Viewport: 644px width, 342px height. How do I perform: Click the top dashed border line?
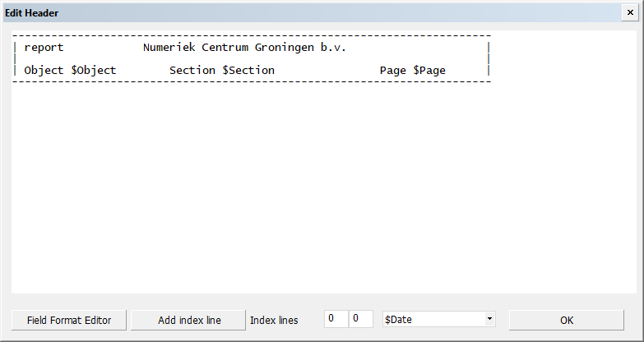pos(247,36)
